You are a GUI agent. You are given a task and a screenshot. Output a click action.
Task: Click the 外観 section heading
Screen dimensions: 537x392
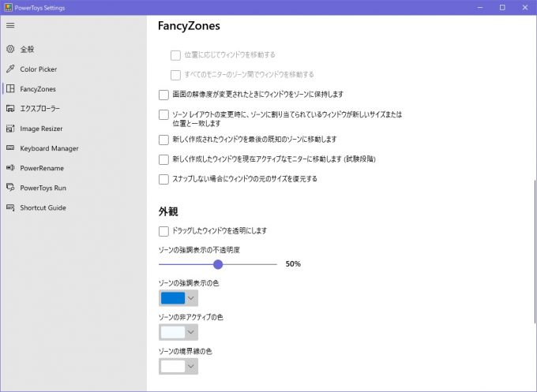pos(168,211)
